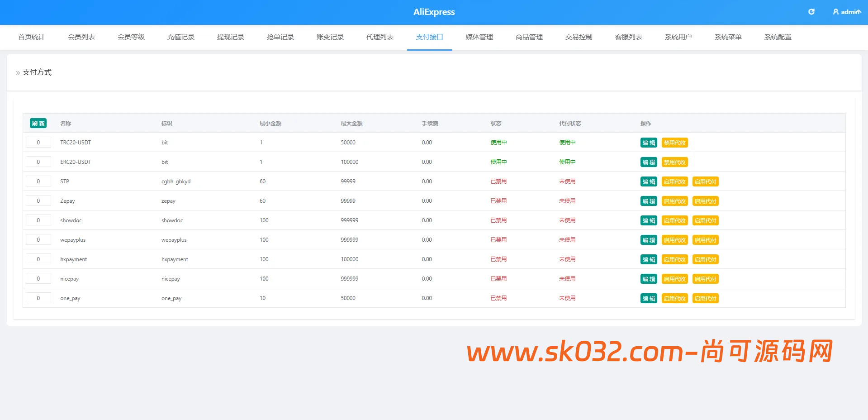Click the 最小金额 column header
The height and width of the screenshot is (420, 868).
pos(270,123)
